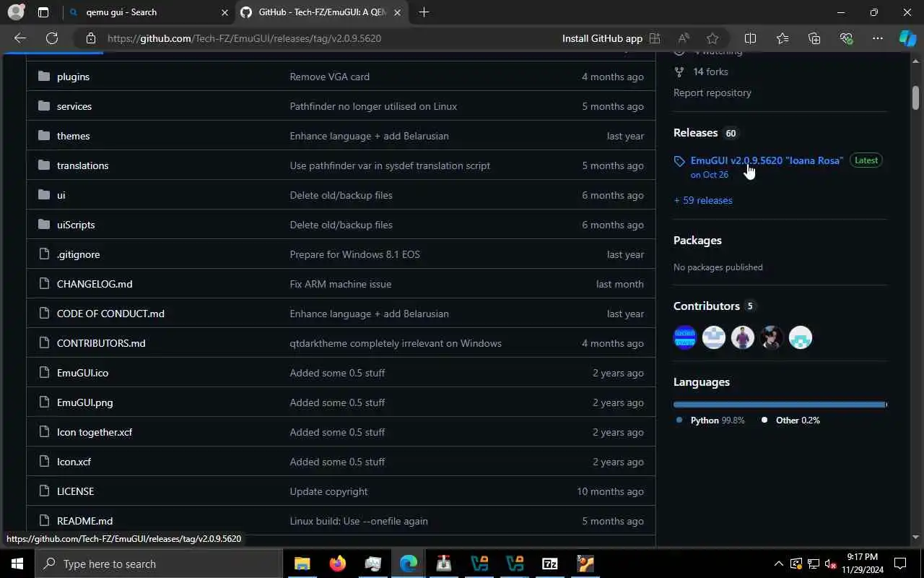Viewport: 924px width, 578px height.
Task: Click the languages percentage bar
Action: (x=780, y=405)
